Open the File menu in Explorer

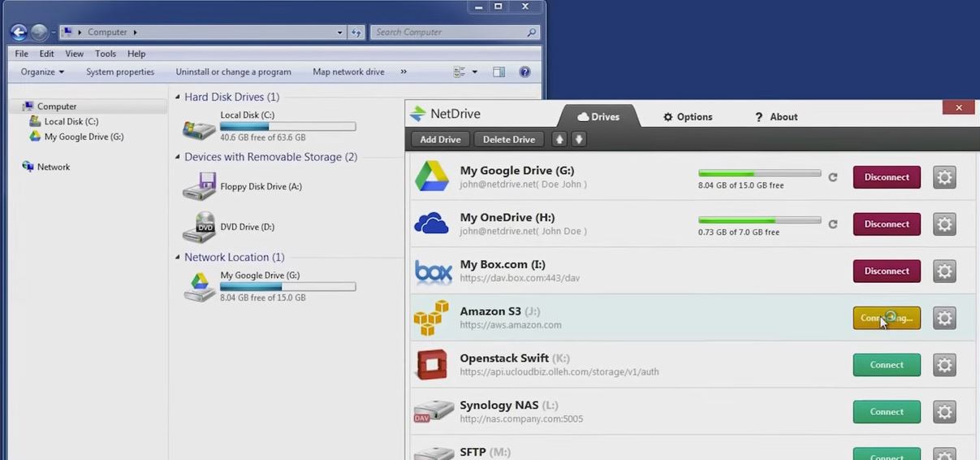[21, 54]
